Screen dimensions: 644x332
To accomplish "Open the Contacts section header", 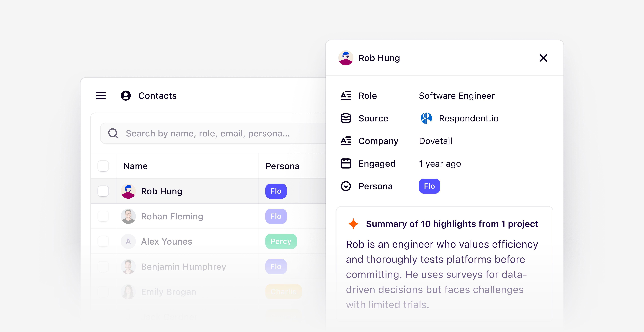I will click(157, 96).
